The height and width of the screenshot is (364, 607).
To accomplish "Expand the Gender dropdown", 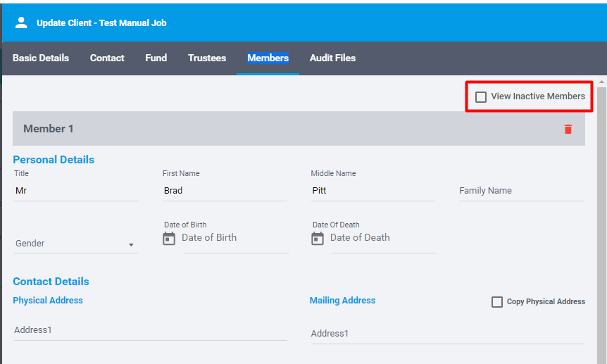I will [131, 244].
